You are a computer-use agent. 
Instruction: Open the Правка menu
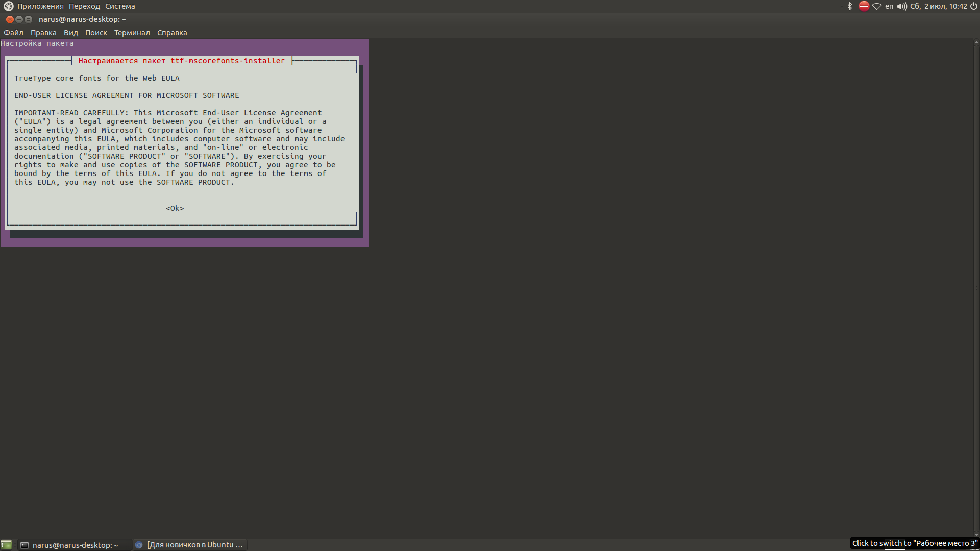click(43, 33)
